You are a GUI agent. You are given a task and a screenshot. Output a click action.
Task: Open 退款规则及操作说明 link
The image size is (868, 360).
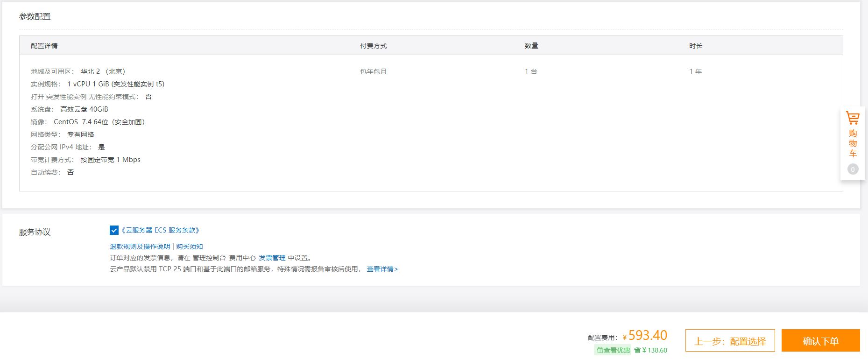click(x=140, y=247)
